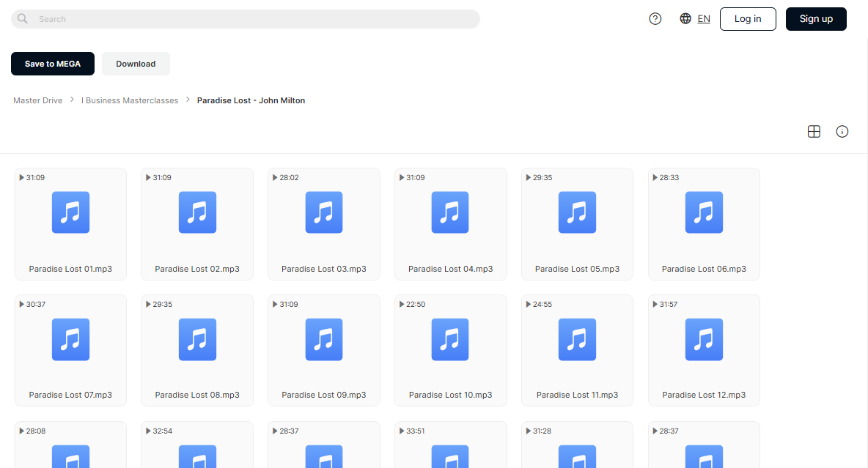Click the Paradise Lost 11.mp3 file name
Screen dimensions: 868x468
point(578,395)
